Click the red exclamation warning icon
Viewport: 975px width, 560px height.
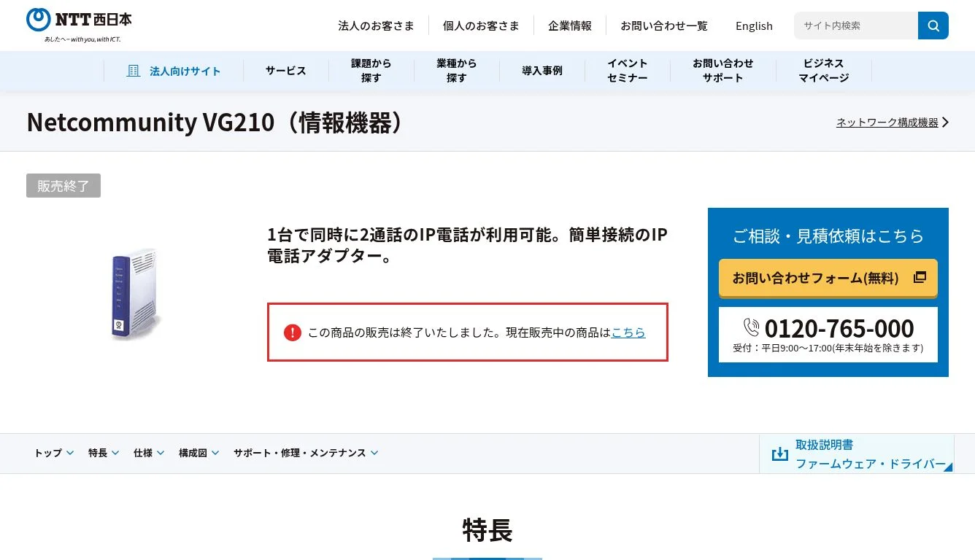point(293,332)
